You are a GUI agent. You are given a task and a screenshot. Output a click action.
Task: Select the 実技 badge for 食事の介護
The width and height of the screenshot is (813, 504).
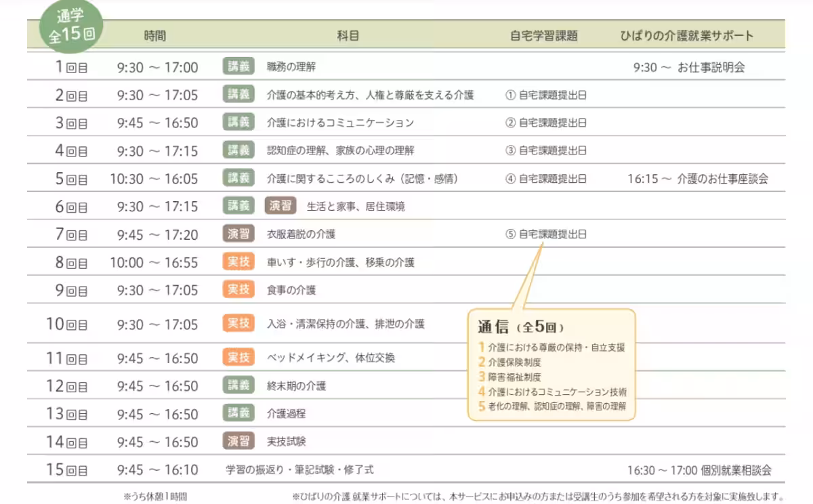[238, 290]
